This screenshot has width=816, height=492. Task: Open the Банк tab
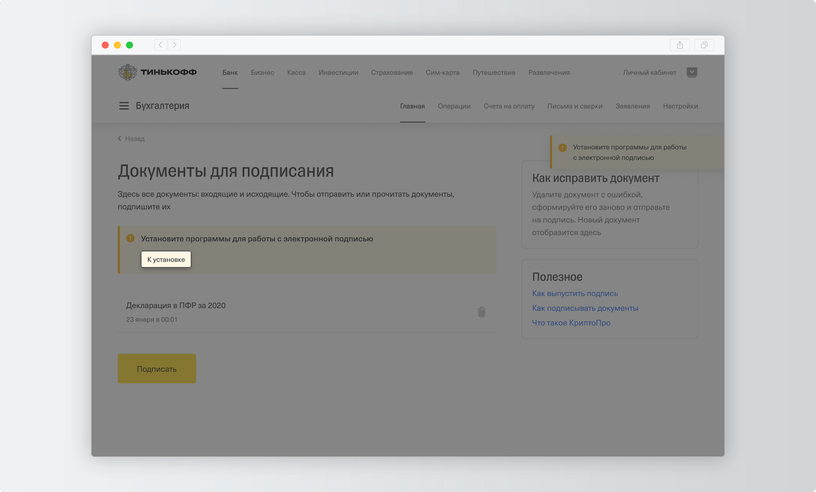230,72
